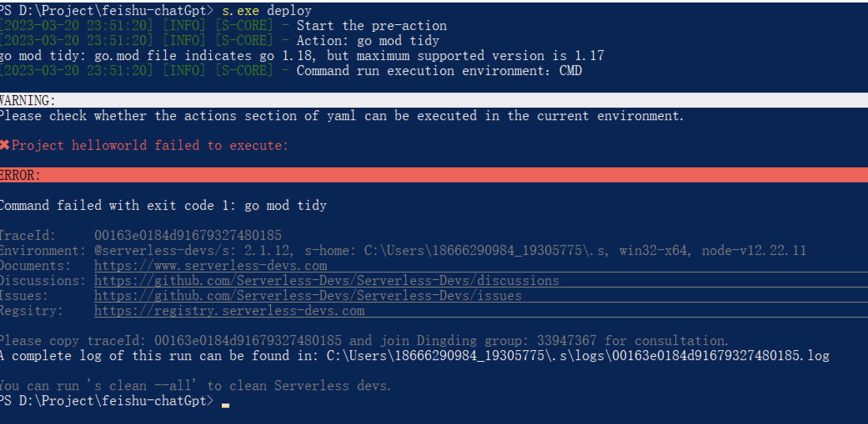Open the Serverless-Devs discussions GitHub link
This screenshot has height=424, width=868.
tap(326, 280)
